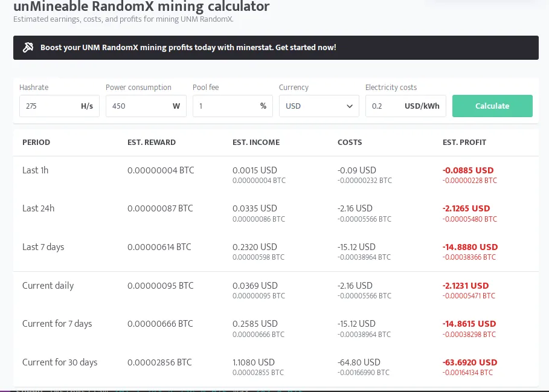Click income value 1.1080 USD
Screen dimensions: 549x392
(254, 362)
